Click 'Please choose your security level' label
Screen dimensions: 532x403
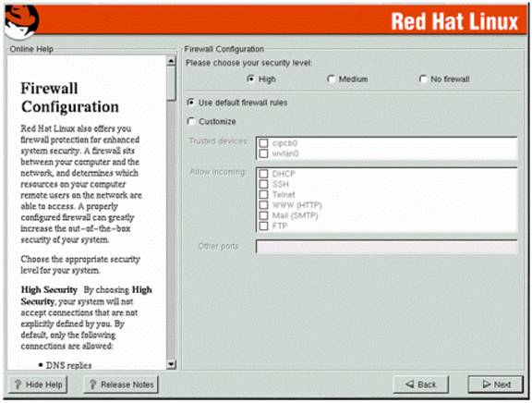coord(249,63)
